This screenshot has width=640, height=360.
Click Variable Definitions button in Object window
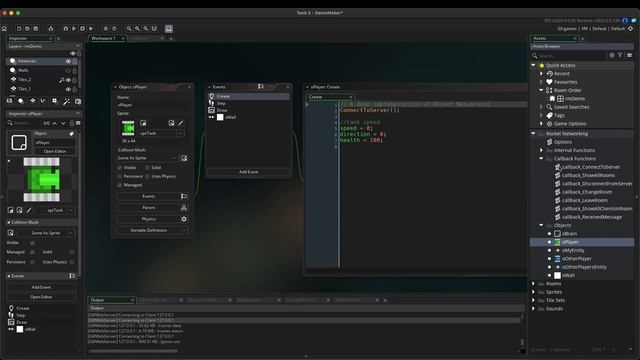pos(149,231)
